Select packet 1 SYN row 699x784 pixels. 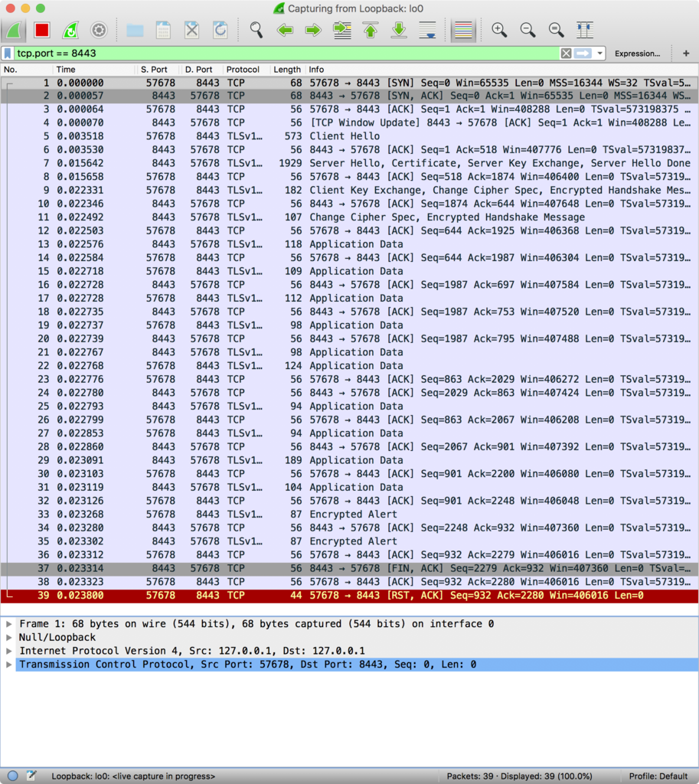click(x=349, y=83)
